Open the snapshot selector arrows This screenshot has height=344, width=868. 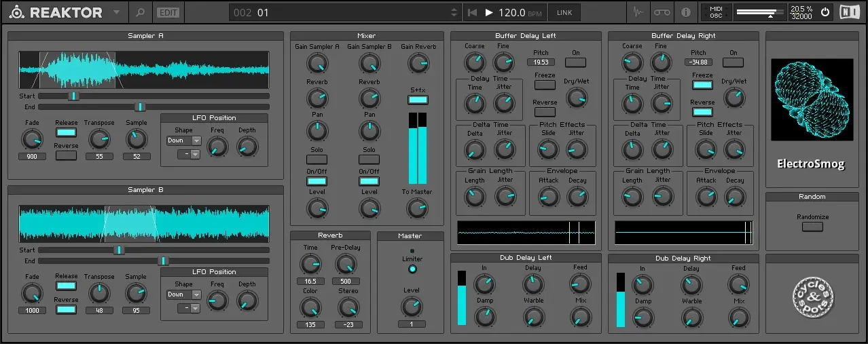tap(454, 12)
